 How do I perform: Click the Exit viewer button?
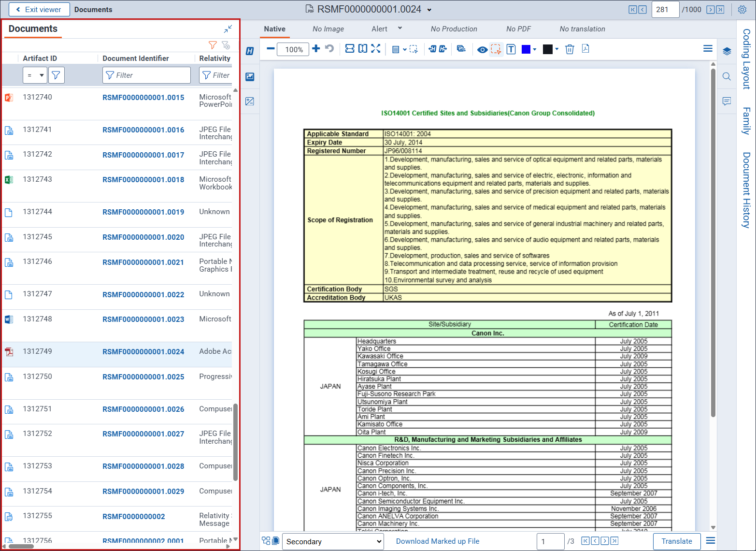[39, 9]
